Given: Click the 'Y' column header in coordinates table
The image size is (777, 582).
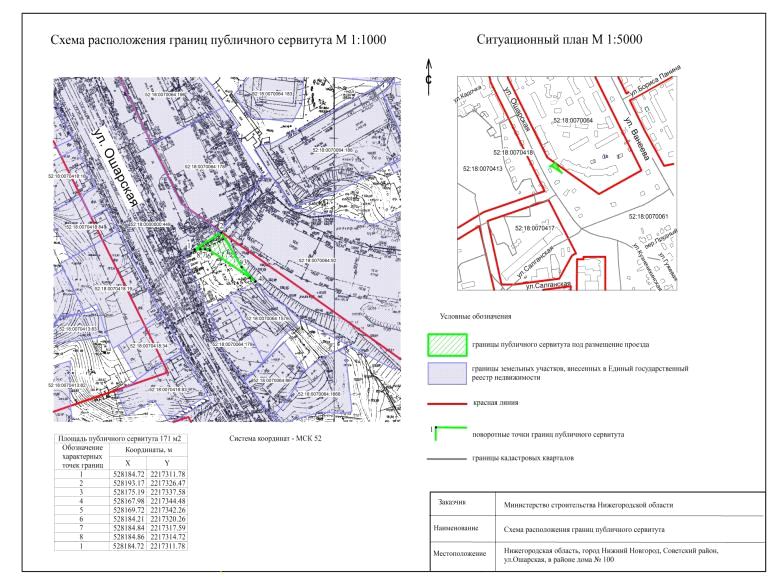Looking at the screenshot, I should coord(167,463).
